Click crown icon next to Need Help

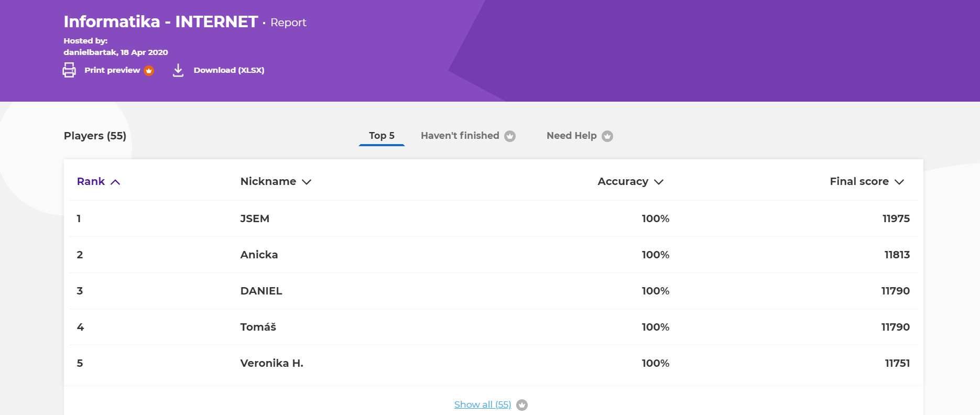607,136
